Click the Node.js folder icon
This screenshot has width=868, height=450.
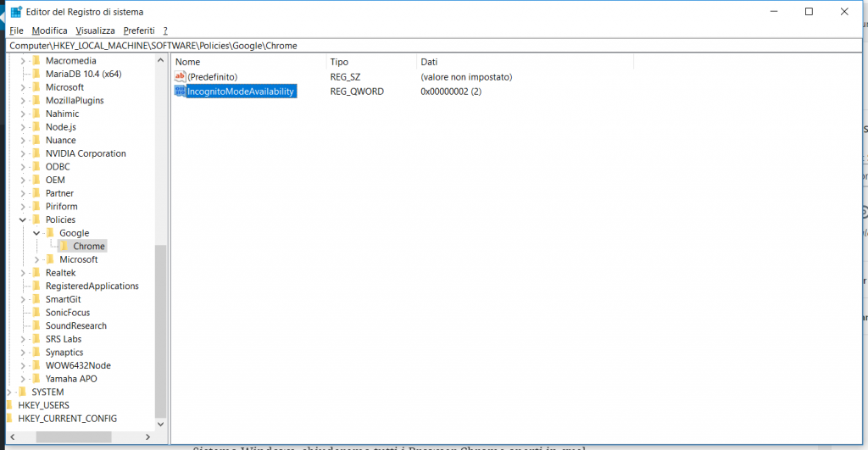click(x=36, y=127)
